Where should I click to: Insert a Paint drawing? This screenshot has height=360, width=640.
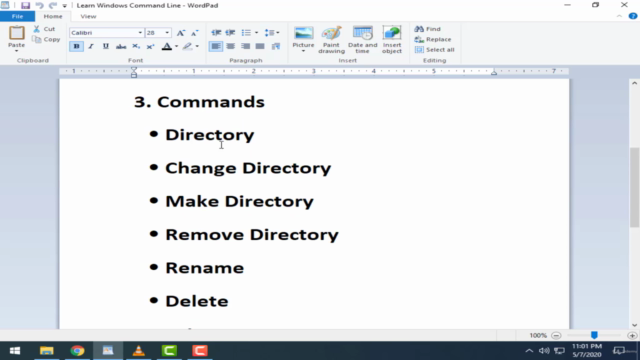331,40
